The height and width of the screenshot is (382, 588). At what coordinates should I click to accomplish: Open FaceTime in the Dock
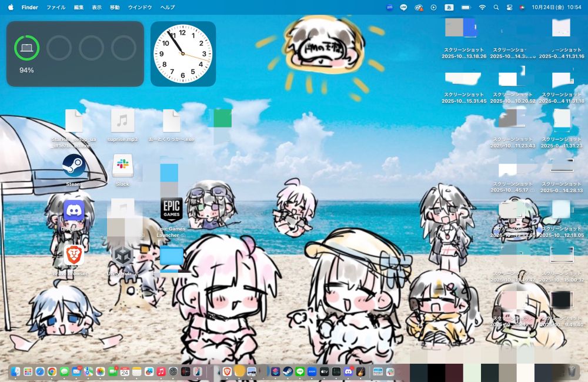pyautogui.click(x=112, y=371)
